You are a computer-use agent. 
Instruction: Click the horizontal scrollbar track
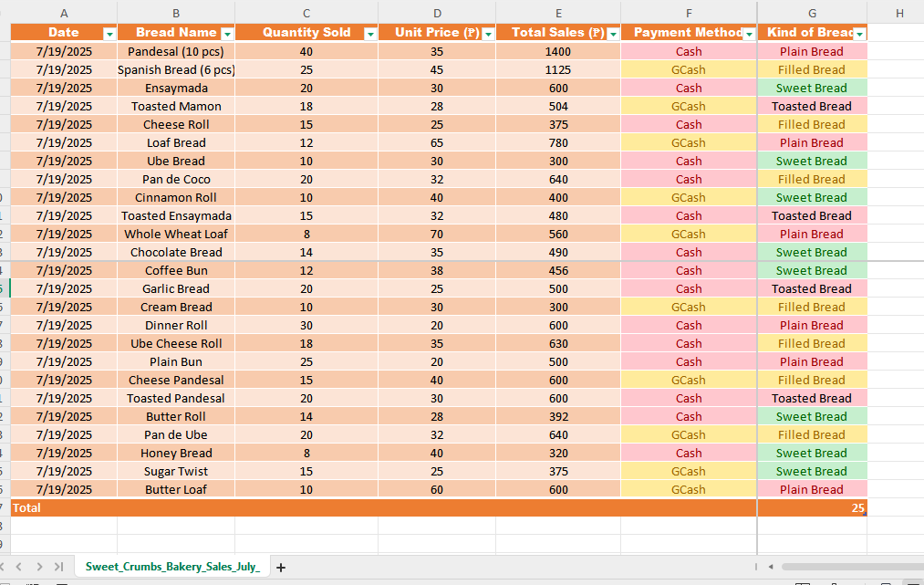tap(853, 567)
